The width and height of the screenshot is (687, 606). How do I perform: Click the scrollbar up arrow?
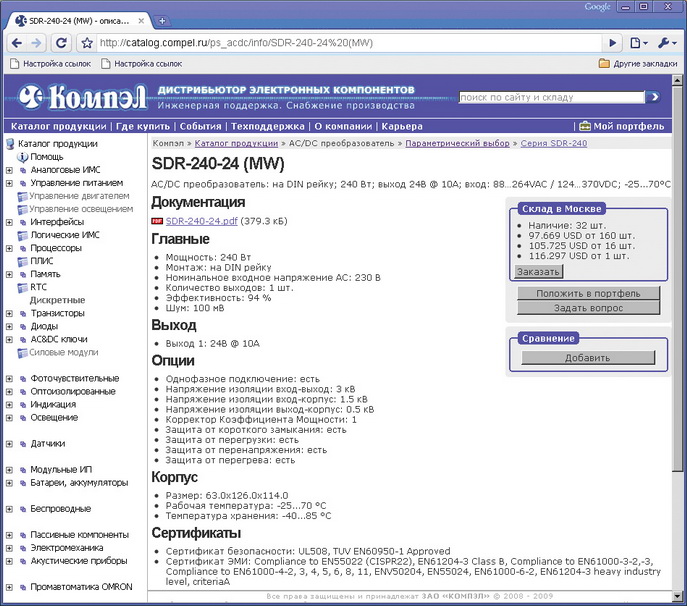coord(677,80)
